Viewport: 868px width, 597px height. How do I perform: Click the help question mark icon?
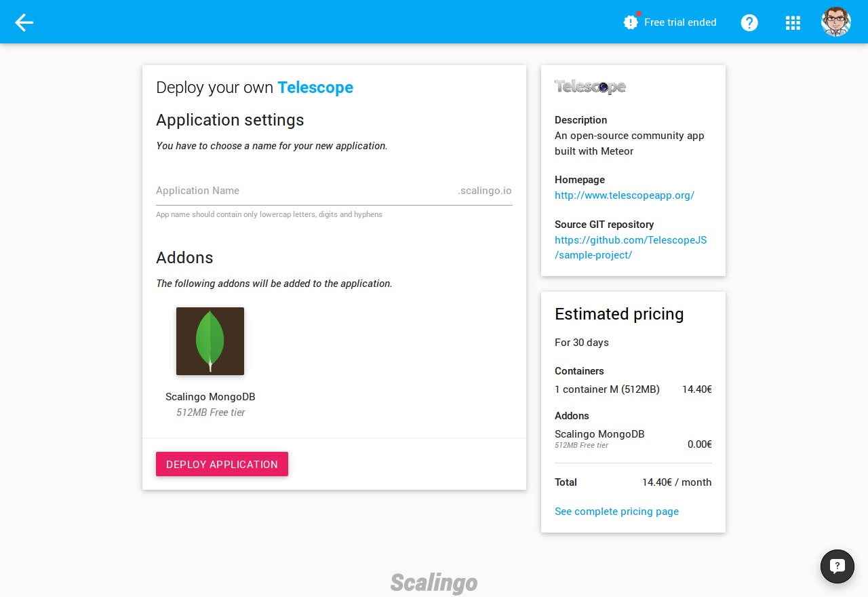749,22
